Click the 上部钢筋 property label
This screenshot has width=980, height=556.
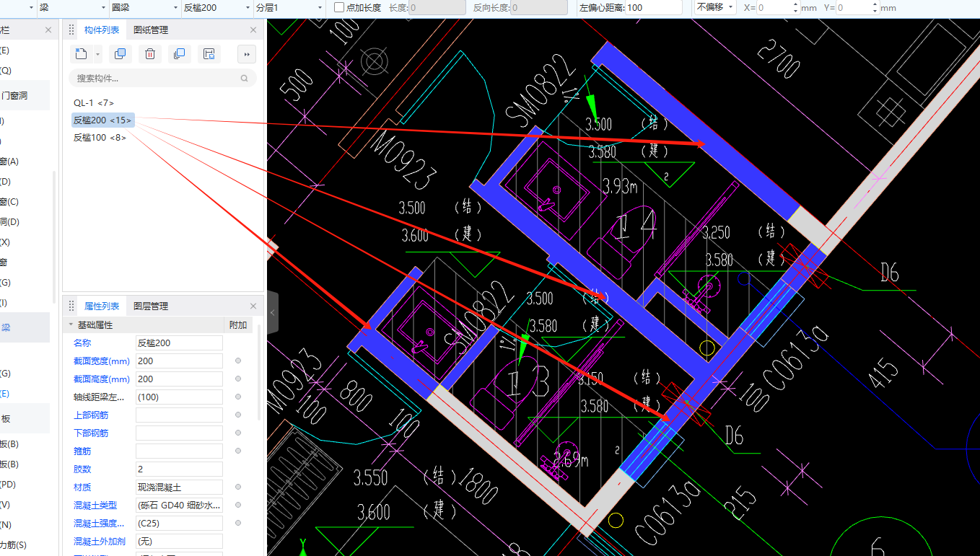pos(91,415)
